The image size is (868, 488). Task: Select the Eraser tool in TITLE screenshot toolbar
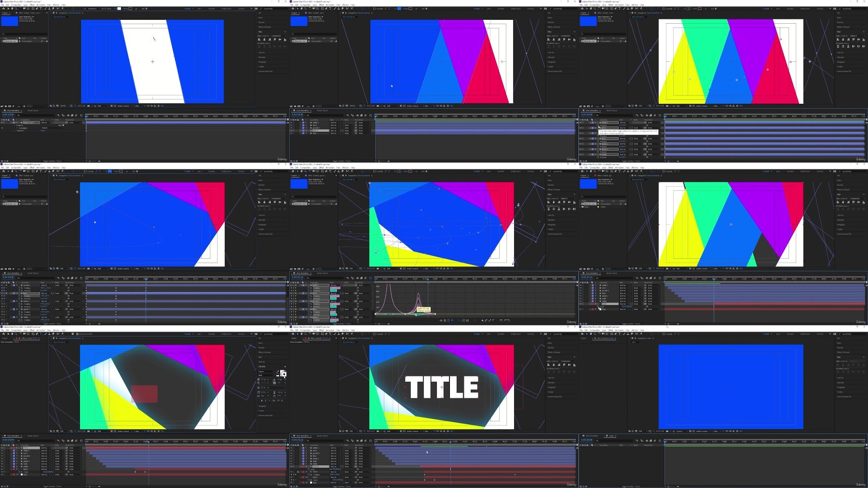pyautogui.click(x=342, y=334)
